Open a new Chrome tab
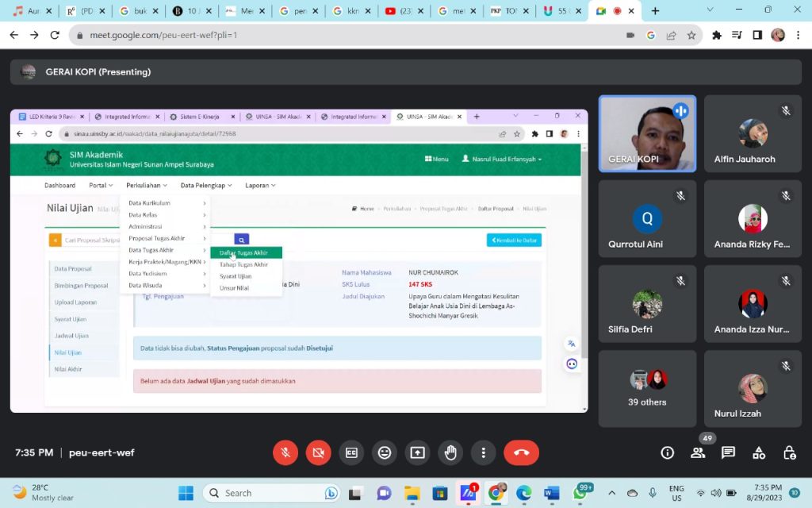Viewport: 812px width, 508px height. (655, 11)
